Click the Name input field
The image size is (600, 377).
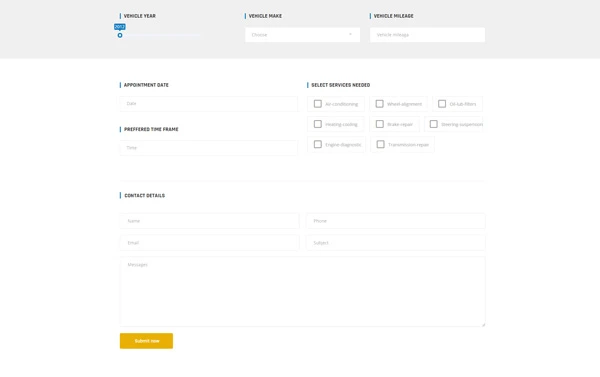coord(209,221)
